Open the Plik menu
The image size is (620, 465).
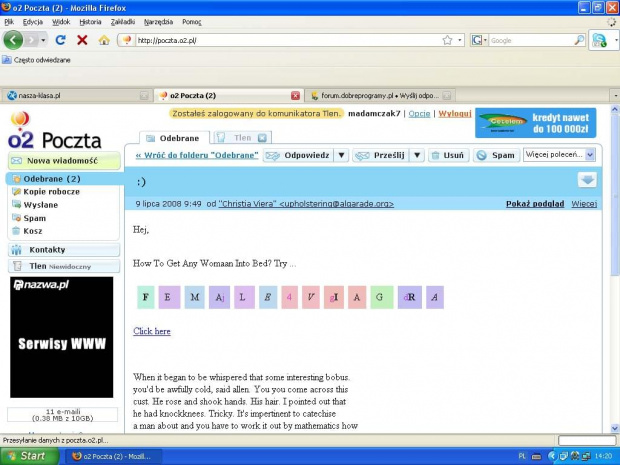9,22
